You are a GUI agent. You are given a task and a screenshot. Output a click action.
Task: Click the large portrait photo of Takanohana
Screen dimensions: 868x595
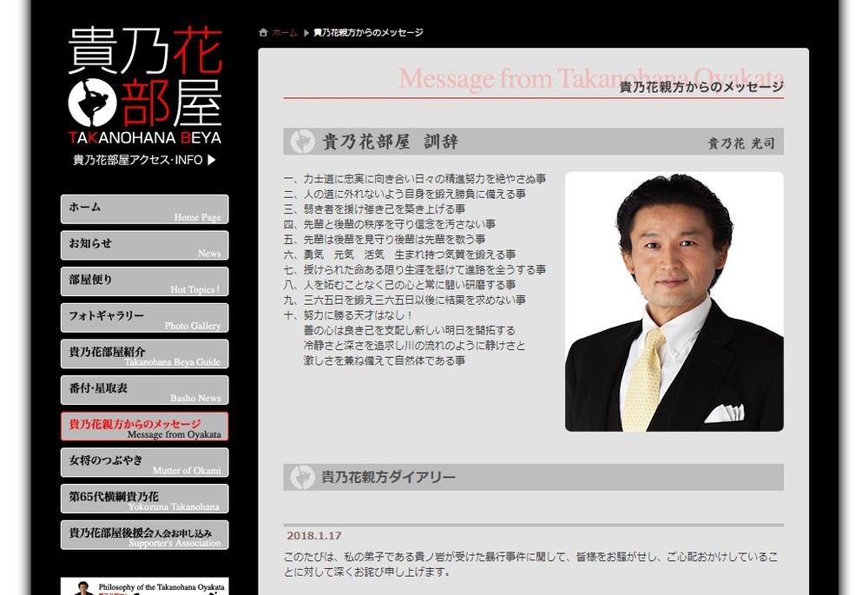click(x=673, y=301)
